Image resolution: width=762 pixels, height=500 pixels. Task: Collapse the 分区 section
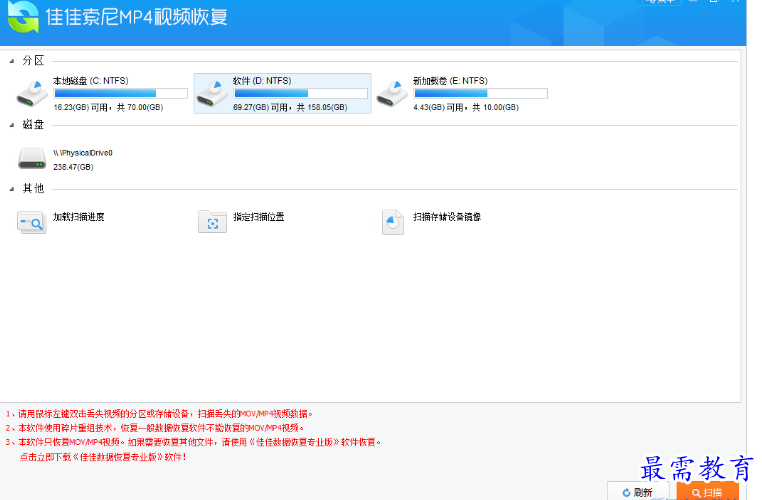(x=12, y=61)
